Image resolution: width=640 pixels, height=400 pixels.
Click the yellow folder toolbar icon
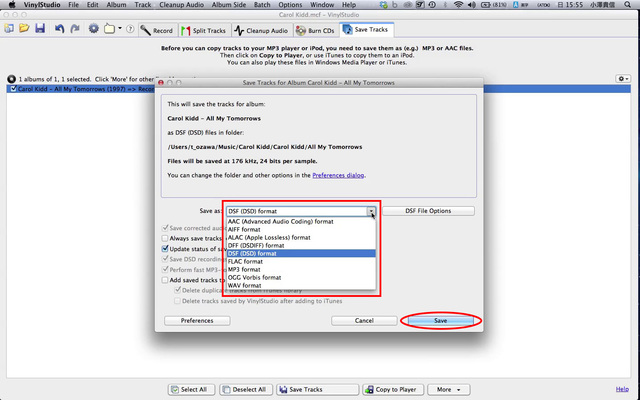[109, 29]
